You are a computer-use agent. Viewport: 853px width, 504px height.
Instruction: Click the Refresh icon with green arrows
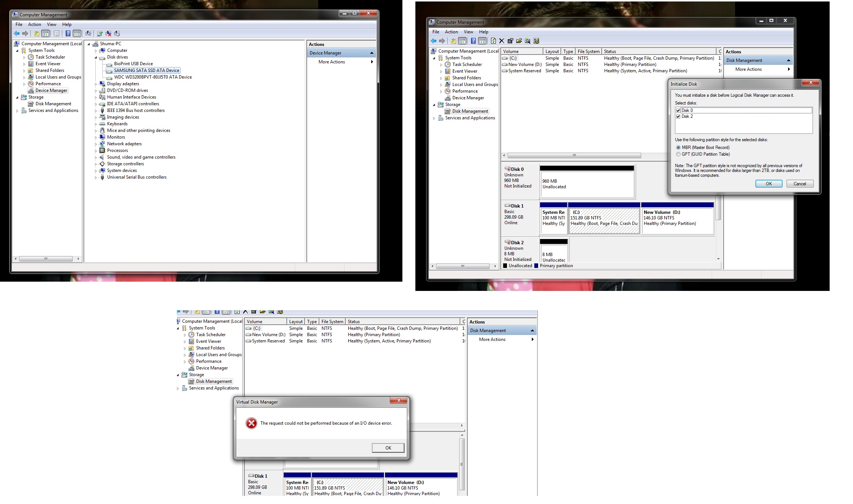click(x=493, y=41)
